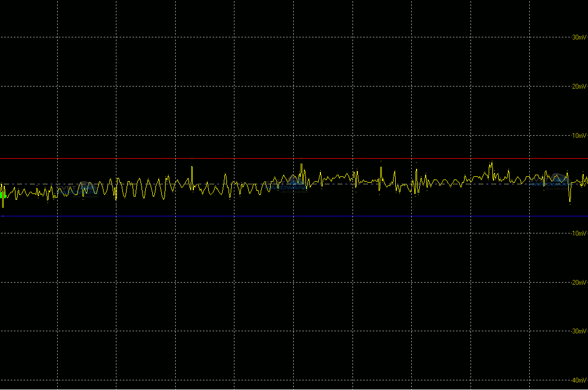588x390 pixels.
Task: Click the -10mV scale label
Action: [x=578, y=233]
